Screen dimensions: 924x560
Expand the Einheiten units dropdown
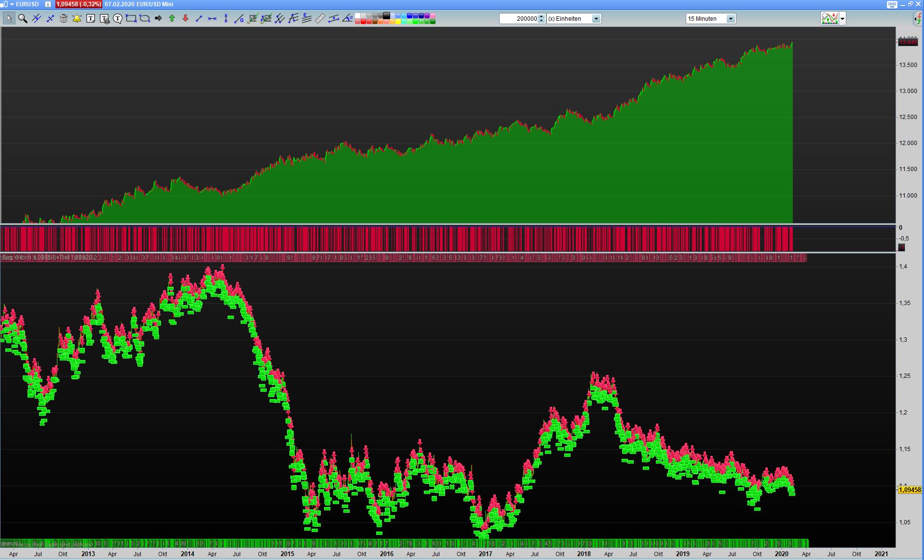point(596,19)
